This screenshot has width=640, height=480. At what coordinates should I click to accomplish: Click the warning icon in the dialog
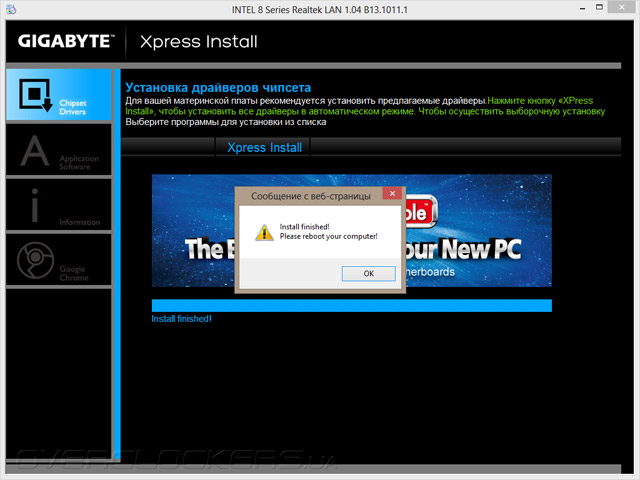click(264, 232)
